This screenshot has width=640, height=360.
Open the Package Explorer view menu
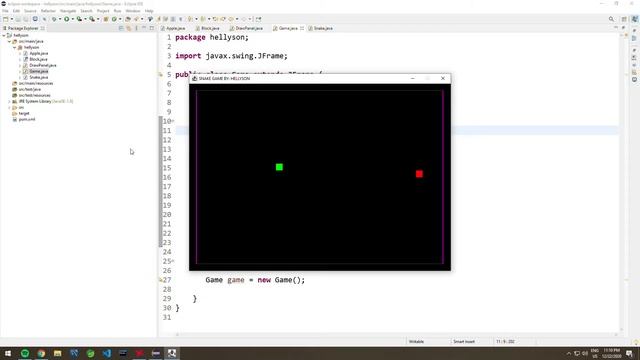pos(136,28)
